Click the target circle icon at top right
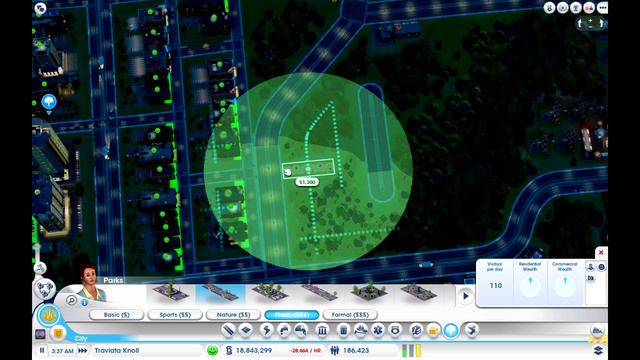This screenshot has width=640, height=360. pos(562,8)
